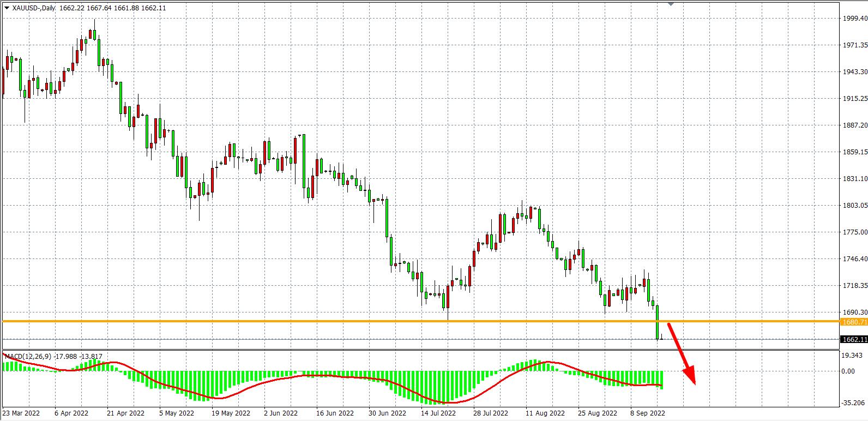Click the 1803.05 price axis label

point(854,206)
